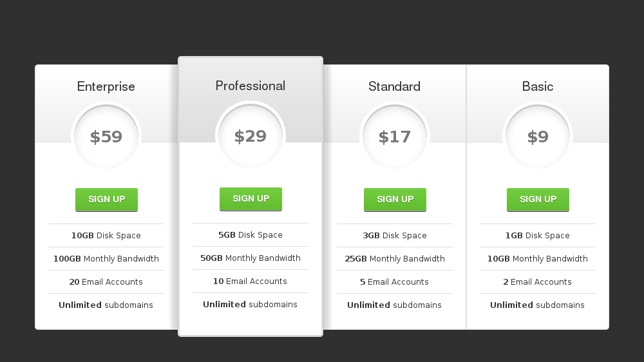Select the $17 price circle
This screenshot has height=362, width=644.
click(395, 137)
